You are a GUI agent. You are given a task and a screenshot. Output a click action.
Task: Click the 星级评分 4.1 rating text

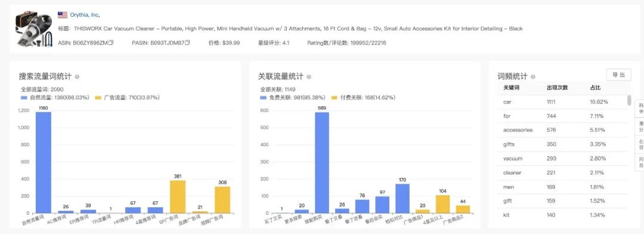(x=274, y=43)
